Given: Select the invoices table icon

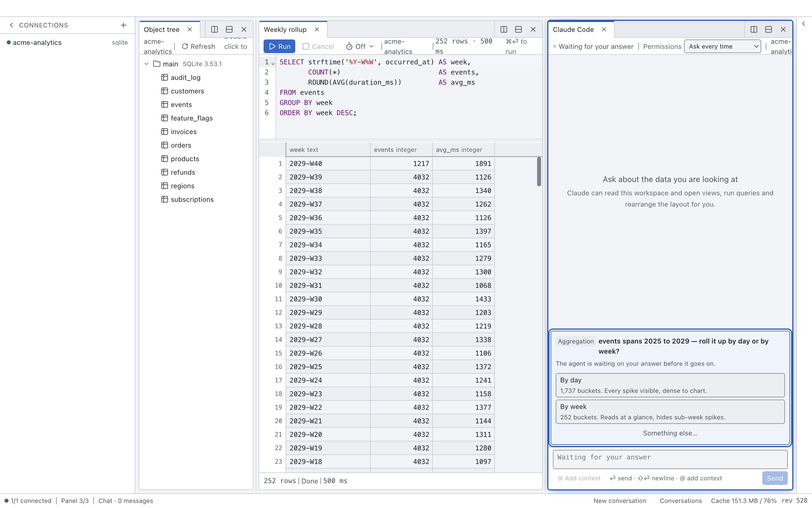Looking at the screenshot, I should (x=164, y=132).
